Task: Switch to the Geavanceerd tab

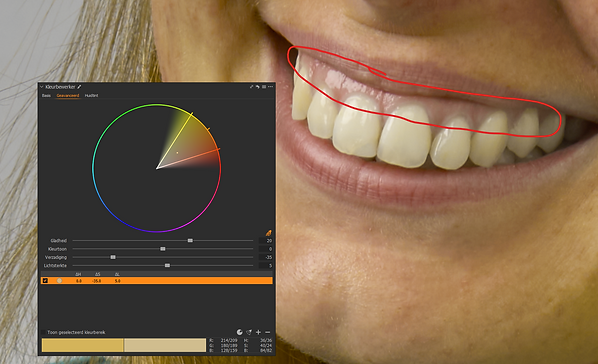Action: 68,95
